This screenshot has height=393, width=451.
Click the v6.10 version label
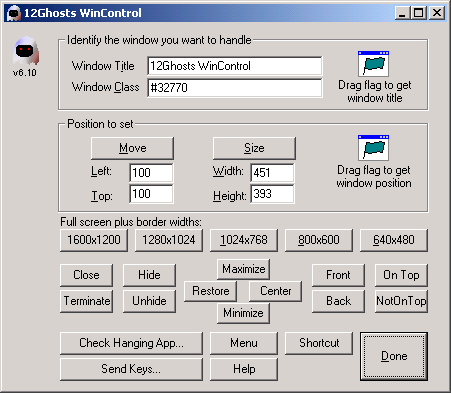pos(25,73)
